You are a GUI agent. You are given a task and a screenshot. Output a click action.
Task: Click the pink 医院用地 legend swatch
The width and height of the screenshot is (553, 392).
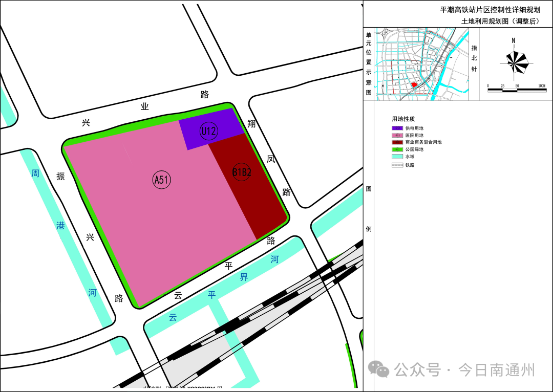[x=397, y=135]
